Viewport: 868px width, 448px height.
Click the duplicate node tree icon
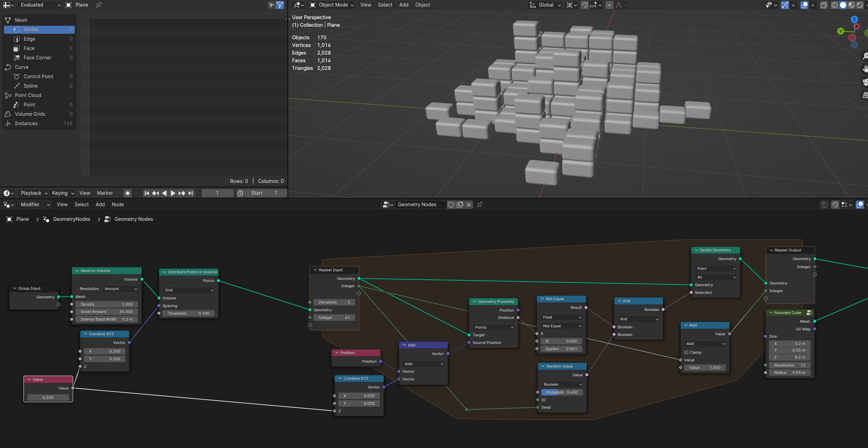point(460,205)
